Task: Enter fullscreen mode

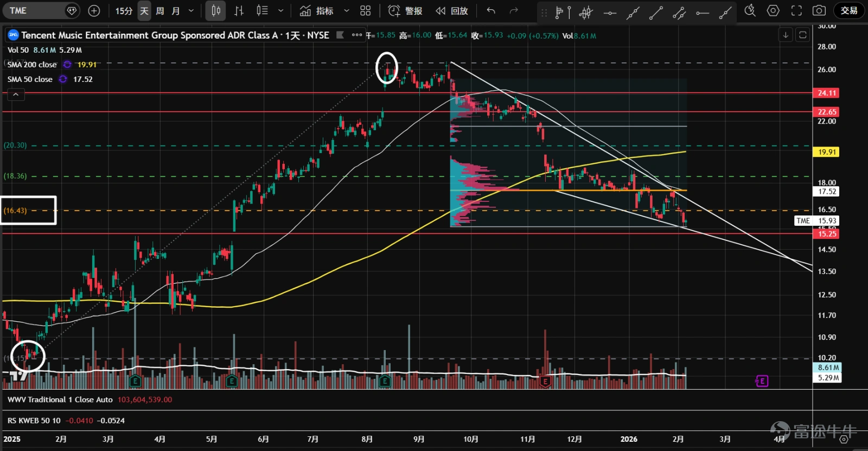Action: (796, 10)
